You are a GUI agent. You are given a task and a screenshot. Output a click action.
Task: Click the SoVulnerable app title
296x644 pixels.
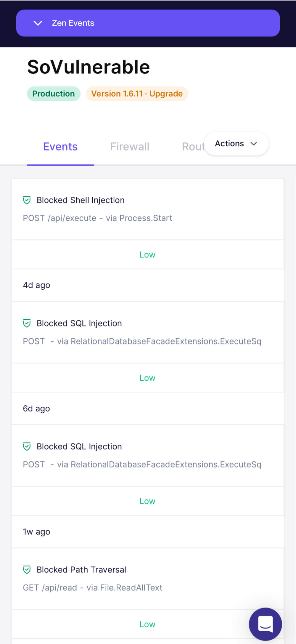pos(89,67)
